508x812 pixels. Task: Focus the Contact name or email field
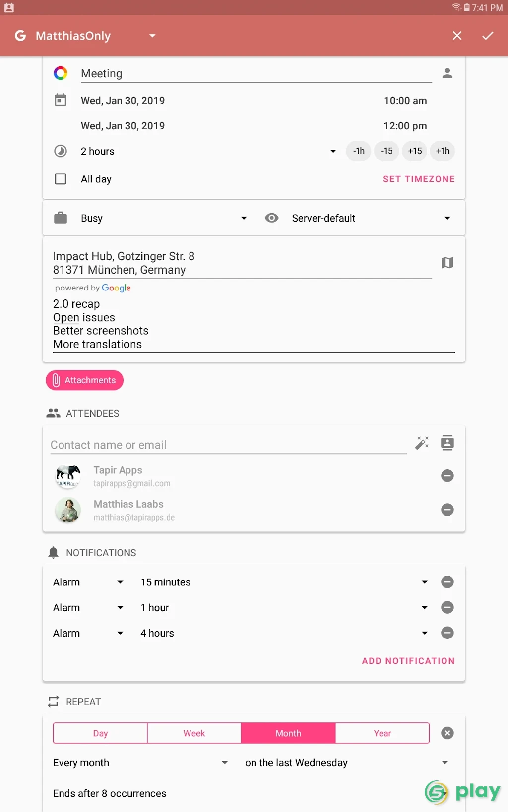pyautogui.click(x=228, y=445)
